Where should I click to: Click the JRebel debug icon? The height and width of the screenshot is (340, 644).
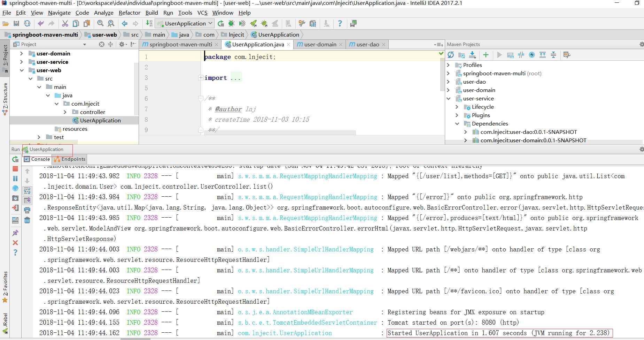[264, 23]
